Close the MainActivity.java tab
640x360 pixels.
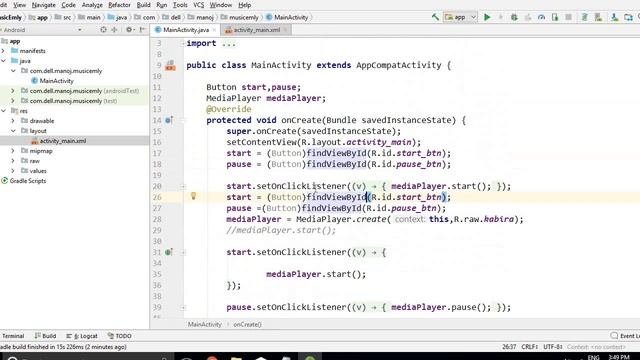pyautogui.click(x=214, y=30)
